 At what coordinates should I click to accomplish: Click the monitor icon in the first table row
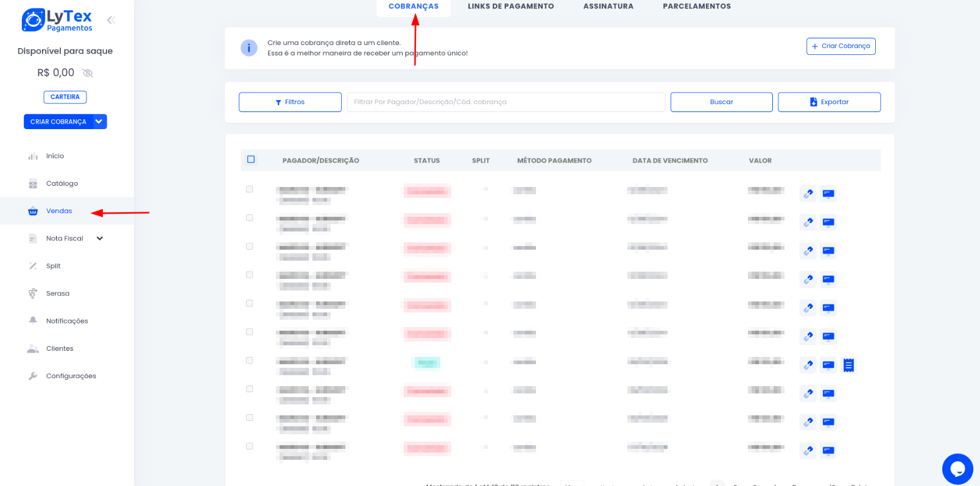pyautogui.click(x=828, y=194)
